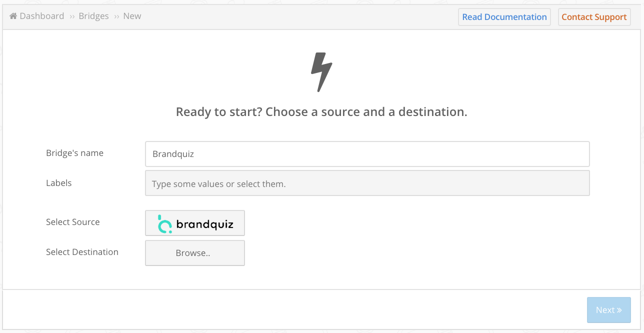
Task: Open the Labels values selector
Action: (367, 183)
